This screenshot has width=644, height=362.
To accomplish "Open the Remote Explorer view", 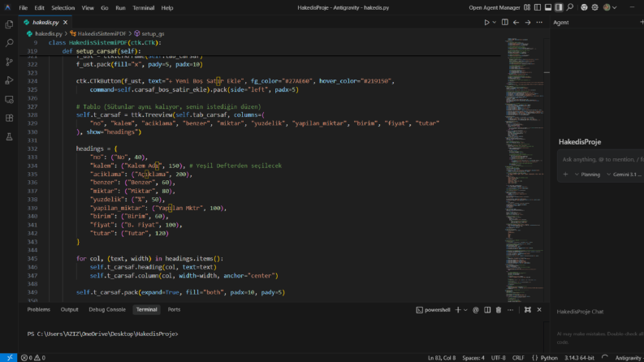I will point(9,99).
